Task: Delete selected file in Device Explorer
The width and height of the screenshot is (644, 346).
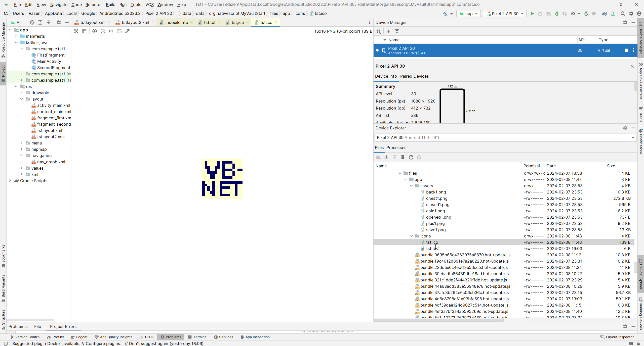Action: coord(403,157)
